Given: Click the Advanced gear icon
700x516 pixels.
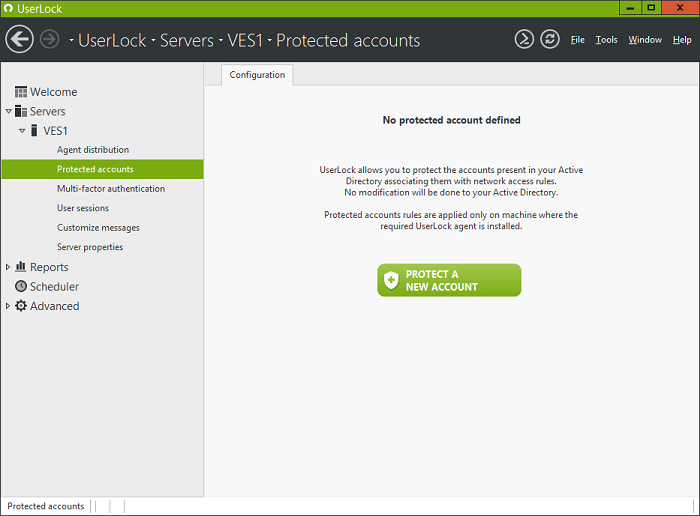Looking at the screenshot, I should [21, 306].
